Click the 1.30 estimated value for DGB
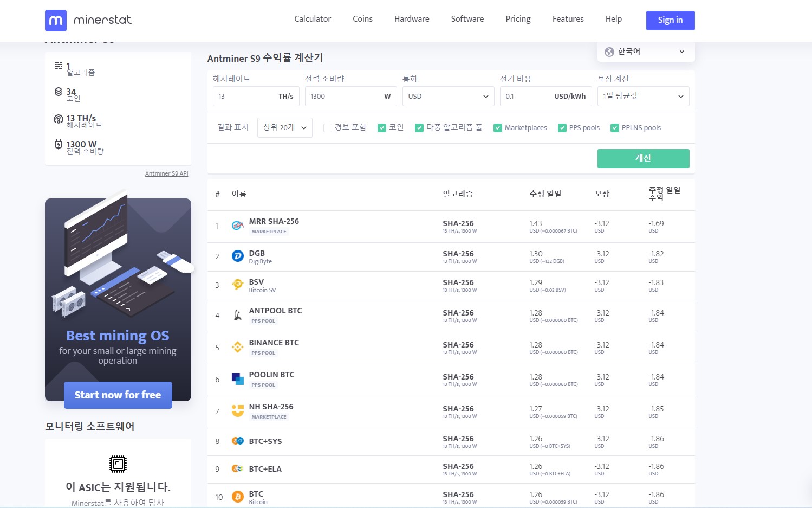 pos(536,254)
